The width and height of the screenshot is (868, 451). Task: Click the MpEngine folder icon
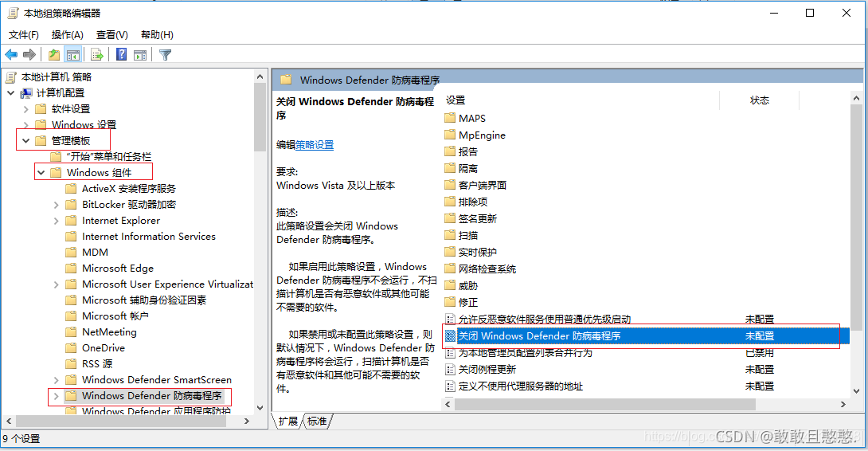pyautogui.click(x=450, y=135)
